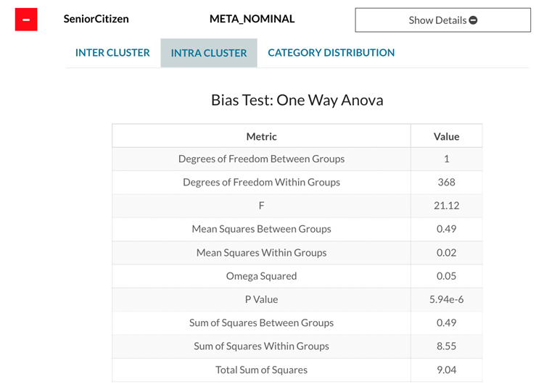This screenshot has height=392, width=544.
Task: Select the Mean Squares Within Groups row
Action: coord(261,253)
